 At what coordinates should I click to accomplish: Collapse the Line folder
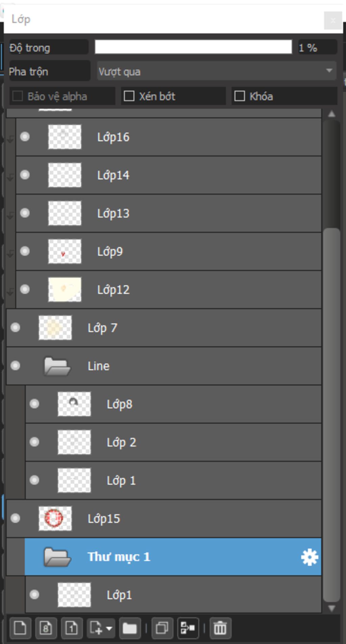57,366
